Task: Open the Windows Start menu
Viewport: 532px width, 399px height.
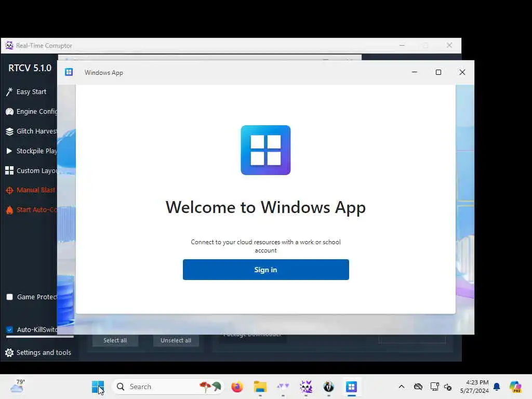Action: (98, 387)
